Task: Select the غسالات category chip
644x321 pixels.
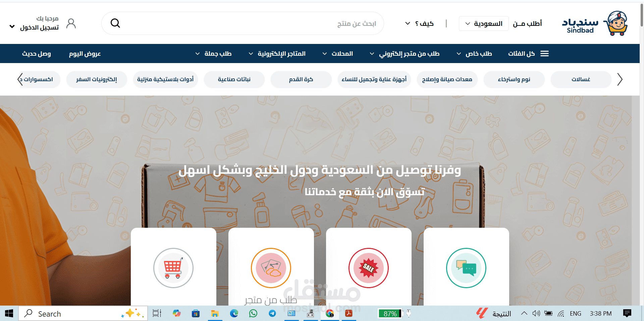Action: coord(581,79)
